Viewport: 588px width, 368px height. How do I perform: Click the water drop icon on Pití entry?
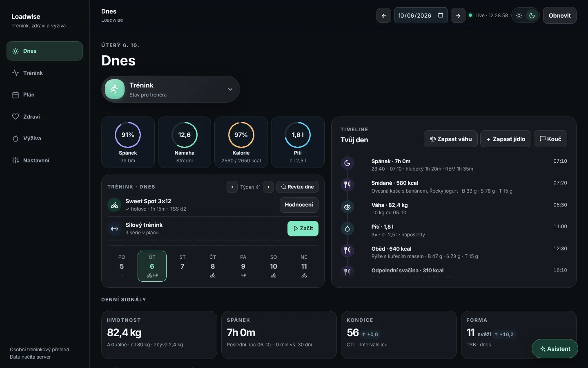click(347, 229)
